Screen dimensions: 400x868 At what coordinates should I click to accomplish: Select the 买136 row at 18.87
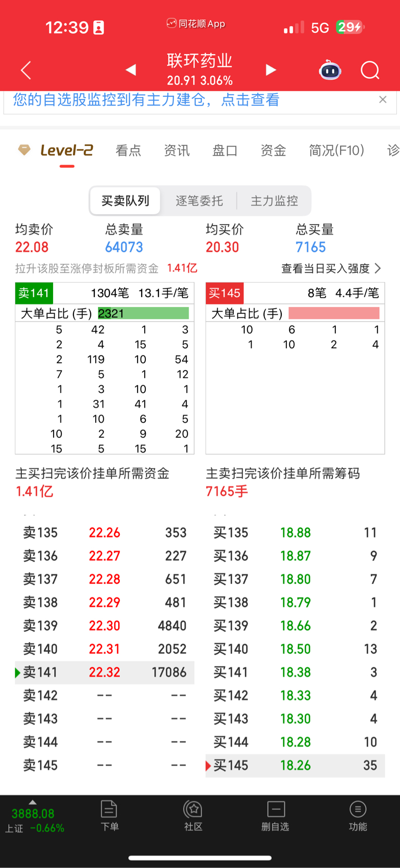pyautogui.click(x=295, y=556)
